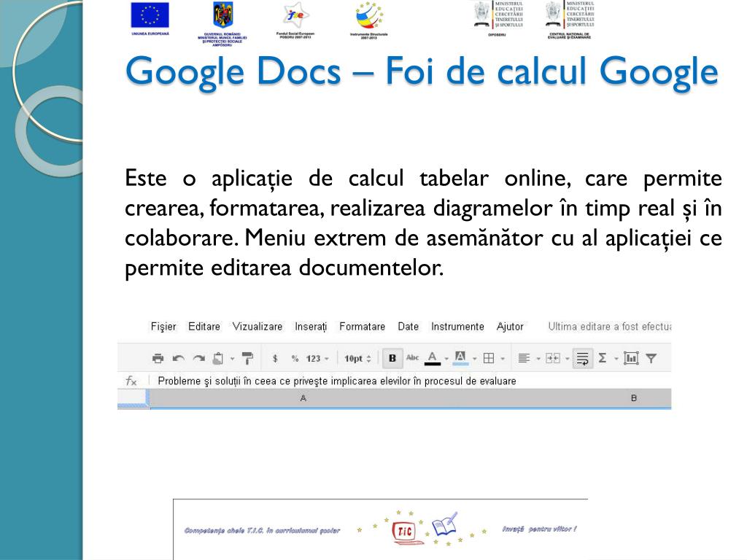Click the borders grid icon
747x560 pixels.
tap(489, 358)
